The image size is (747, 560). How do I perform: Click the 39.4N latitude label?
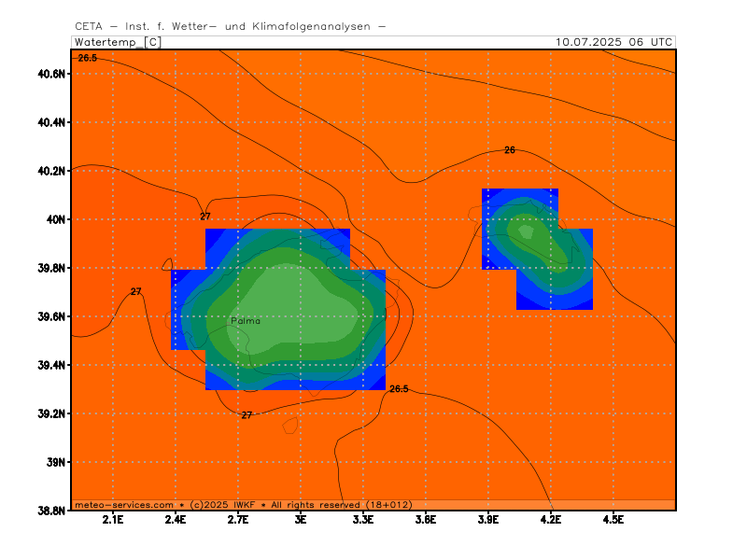coord(51,365)
